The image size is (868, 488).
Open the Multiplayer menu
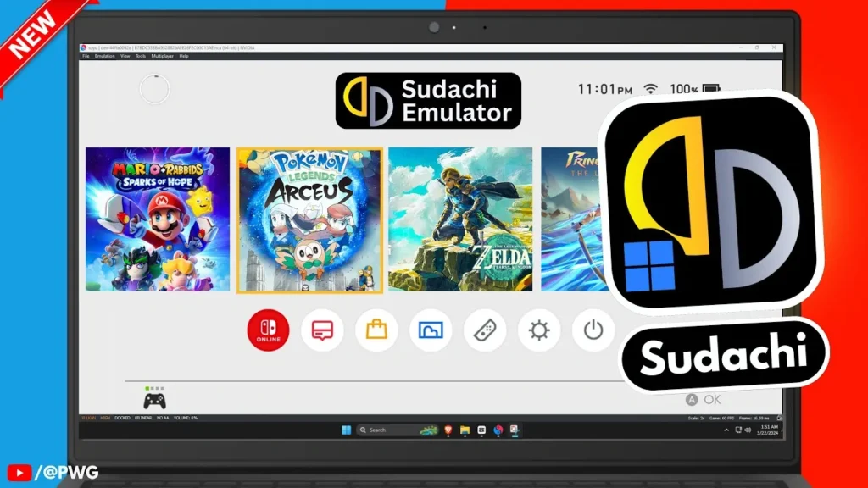point(162,58)
